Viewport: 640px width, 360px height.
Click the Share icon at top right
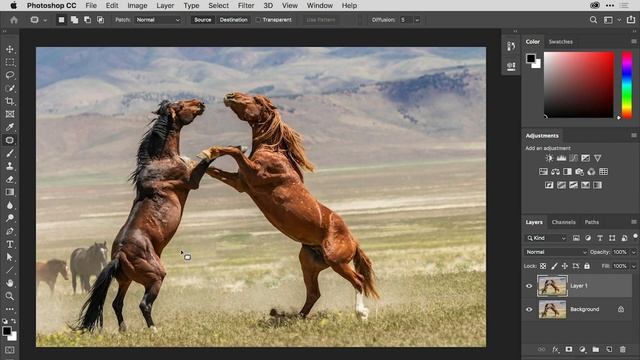[x=631, y=20]
